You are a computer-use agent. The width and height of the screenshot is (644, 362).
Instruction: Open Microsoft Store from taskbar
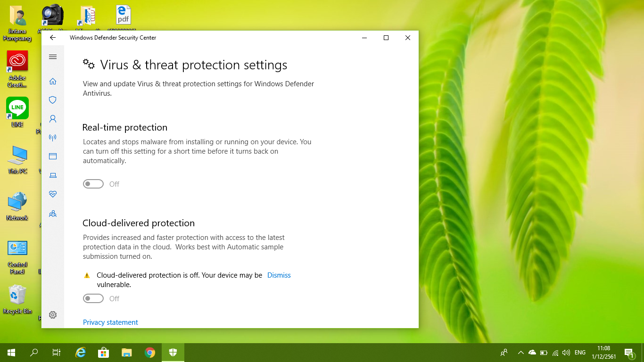click(103, 353)
